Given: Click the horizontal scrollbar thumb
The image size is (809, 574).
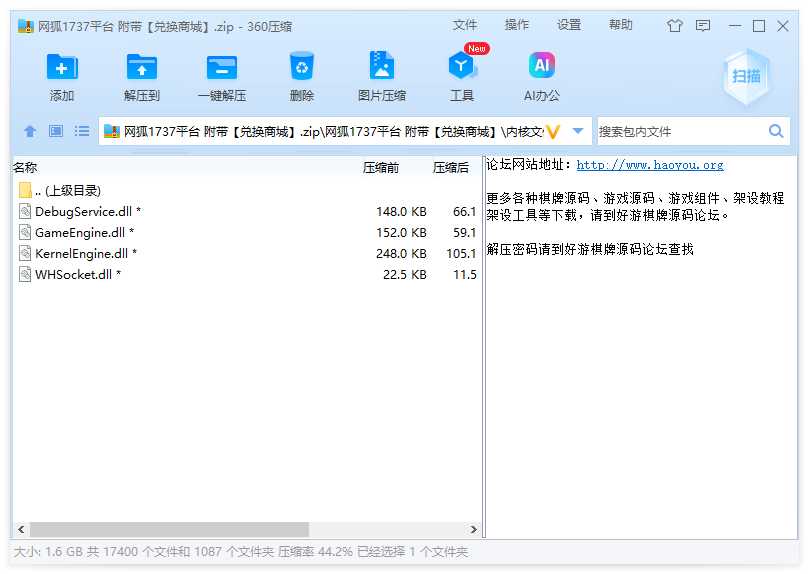Looking at the screenshot, I should tap(169, 529).
